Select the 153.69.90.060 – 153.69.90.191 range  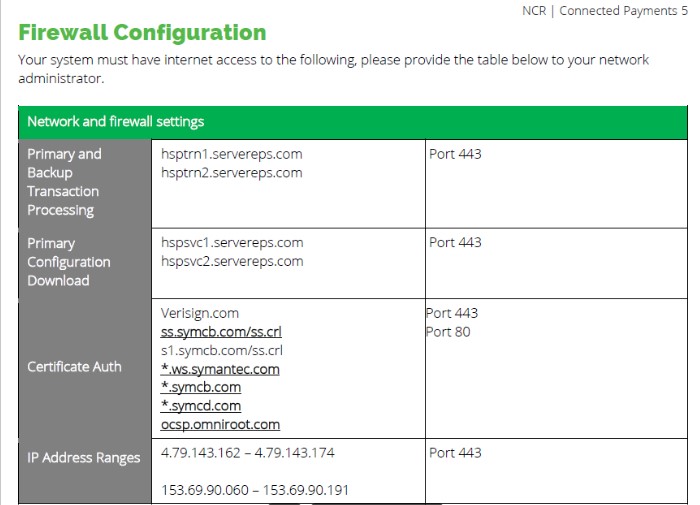(x=255, y=490)
